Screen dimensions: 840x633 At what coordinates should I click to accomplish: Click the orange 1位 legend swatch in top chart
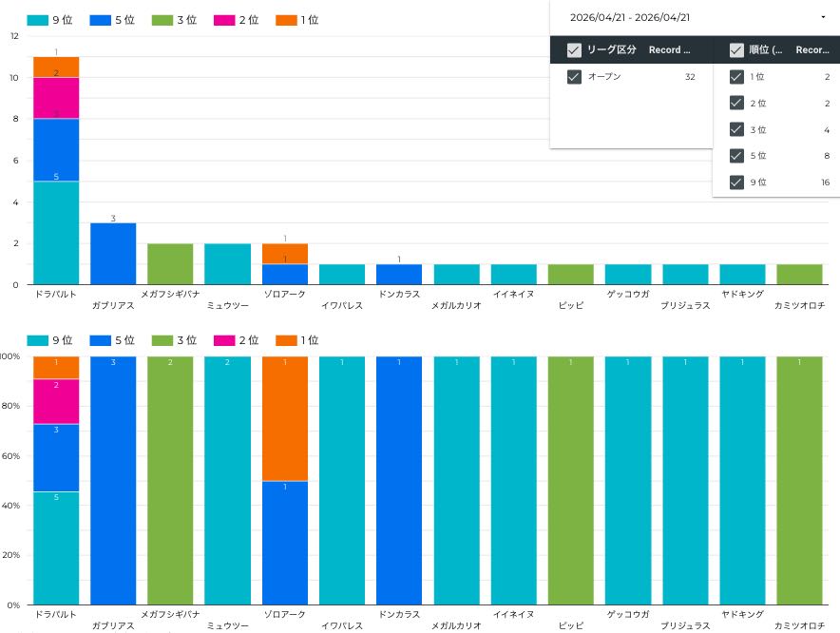285,19
